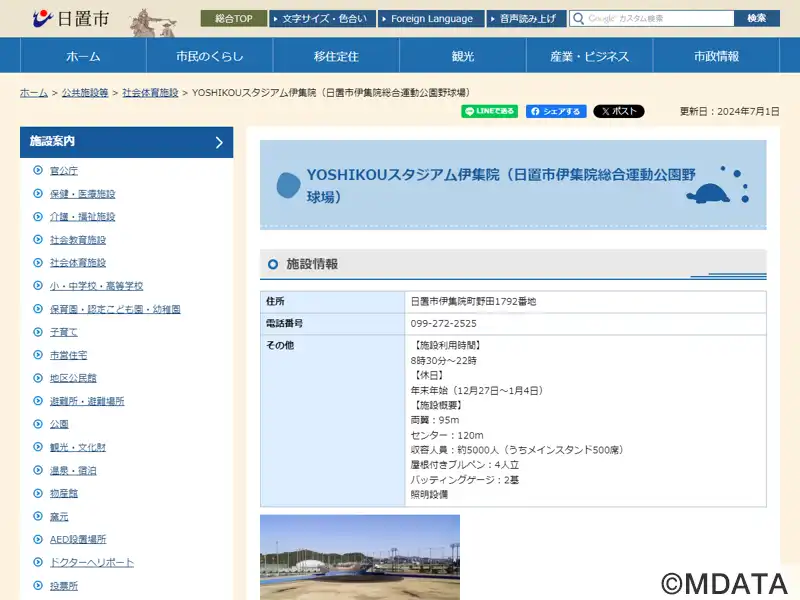Click bullet icon beside 投票所
Viewport: 800px width, 600px height.
tap(38, 585)
